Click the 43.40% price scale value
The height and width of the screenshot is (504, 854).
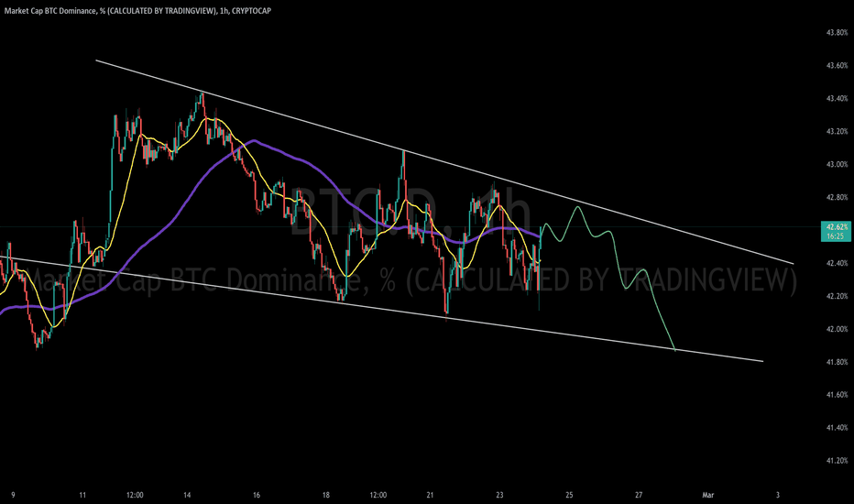838,99
